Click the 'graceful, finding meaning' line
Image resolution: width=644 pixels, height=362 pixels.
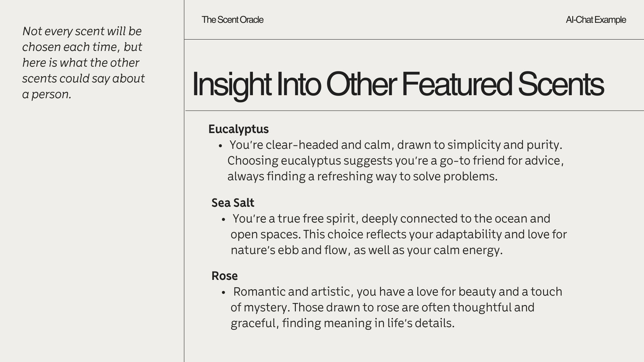click(342, 323)
